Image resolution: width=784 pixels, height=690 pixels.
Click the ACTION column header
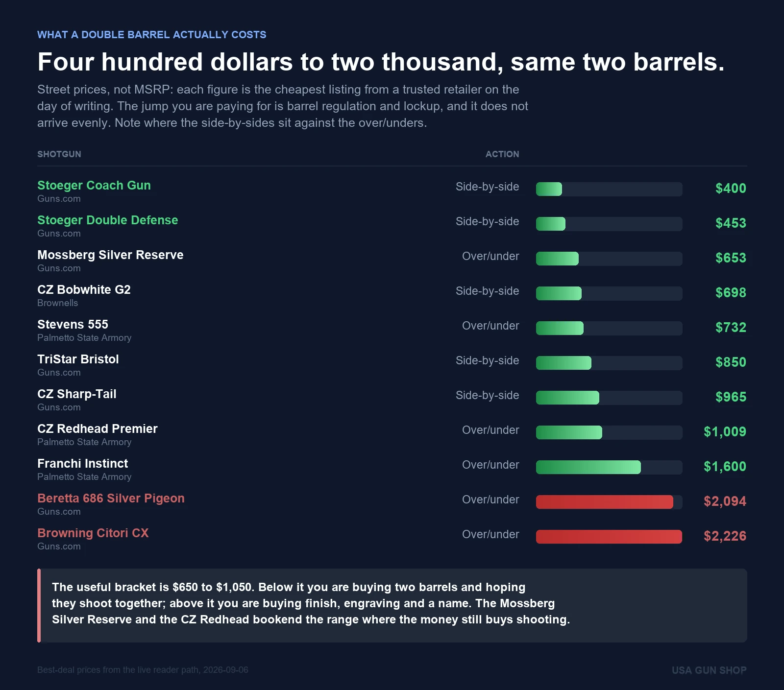pyautogui.click(x=502, y=154)
